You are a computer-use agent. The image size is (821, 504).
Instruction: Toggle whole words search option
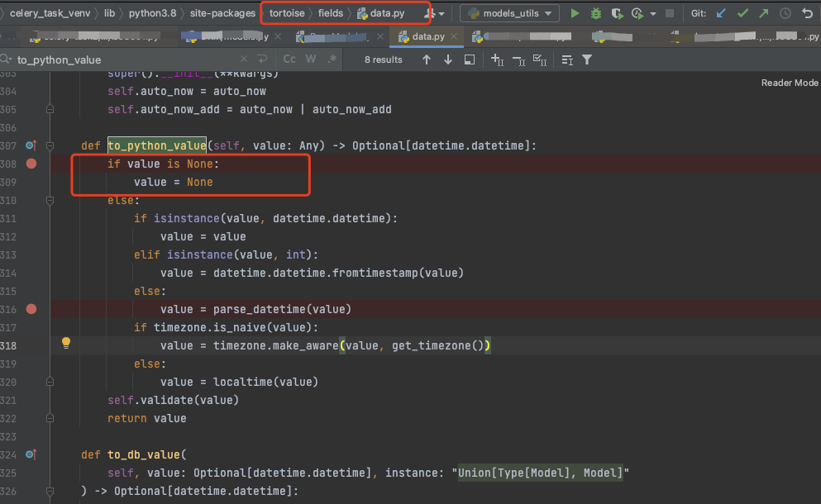pyautogui.click(x=309, y=59)
